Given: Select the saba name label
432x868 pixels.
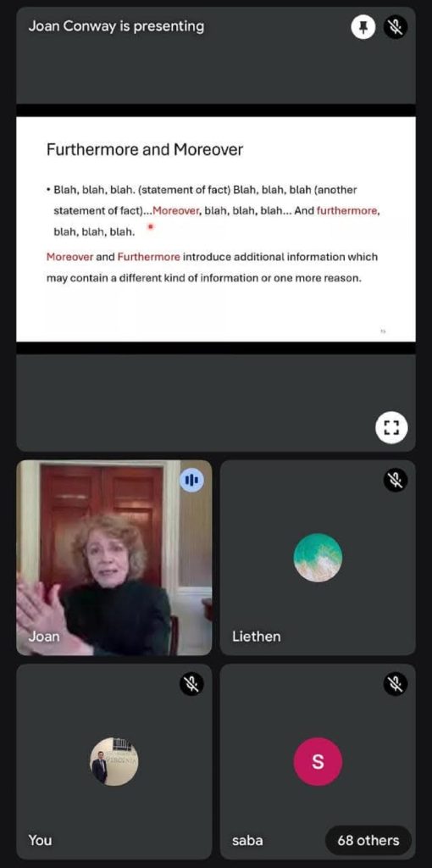Looking at the screenshot, I should coord(248,840).
